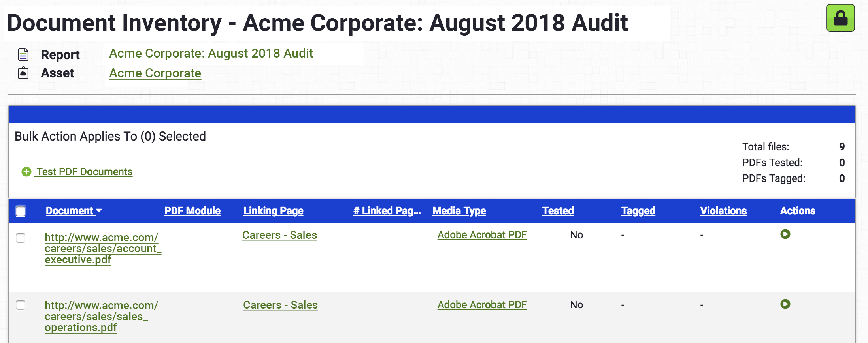Sort by Document column dropdown arrow
This screenshot has height=343, width=868.
99,211
